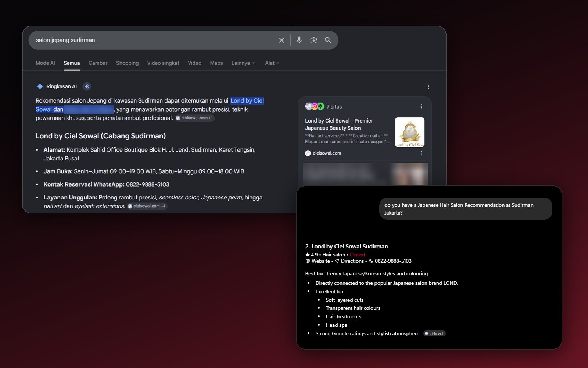588x368 pixels.
Task: Start voice search with the microphone icon
Action: click(299, 40)
